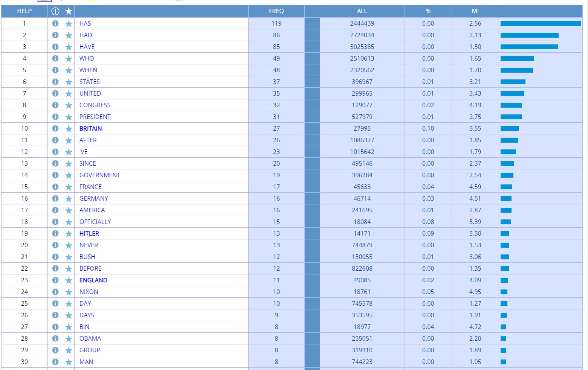The height and width of the screenshot is (370, 588).
Task: Open the bold HITLER link
Action: point(89,233)
